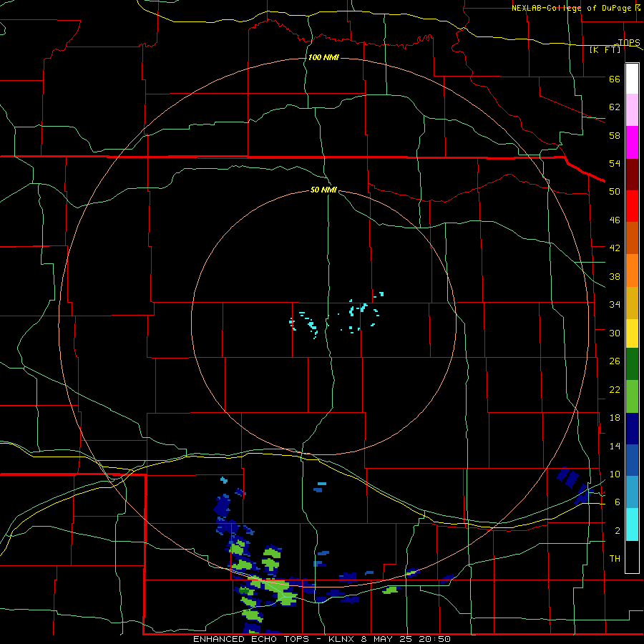Screen dimensions: 644x644
Task: Click the TH threshold legend label
Action: coord(615,559)
